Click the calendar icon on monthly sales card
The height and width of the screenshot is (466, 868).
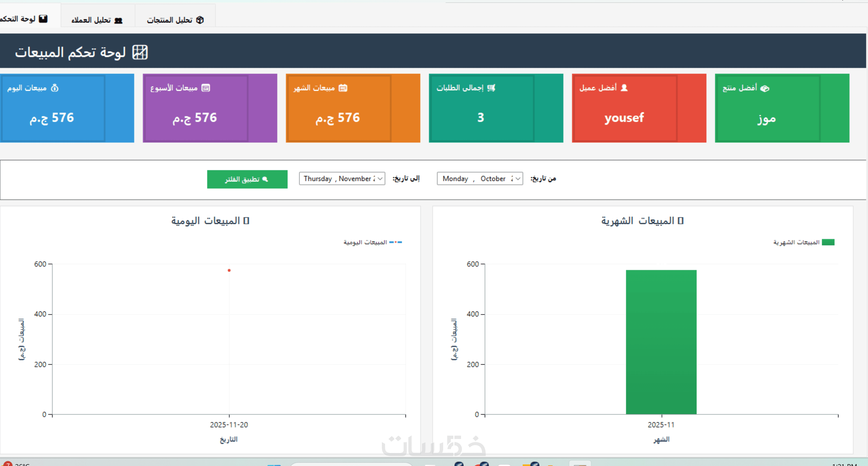click(343, 88)
